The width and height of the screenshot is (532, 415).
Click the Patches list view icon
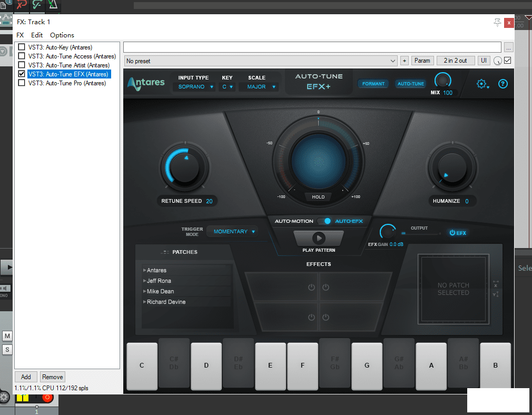164,252
